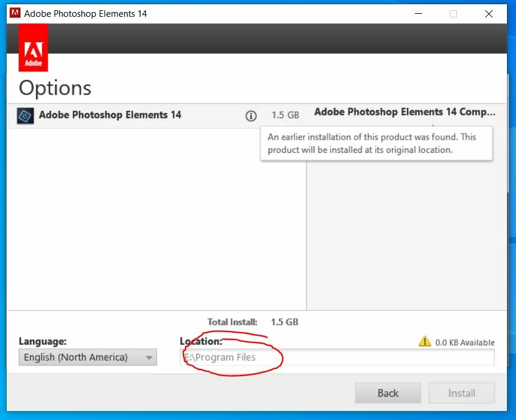Click the earlier installation tooltip message

tap(376, 143)
